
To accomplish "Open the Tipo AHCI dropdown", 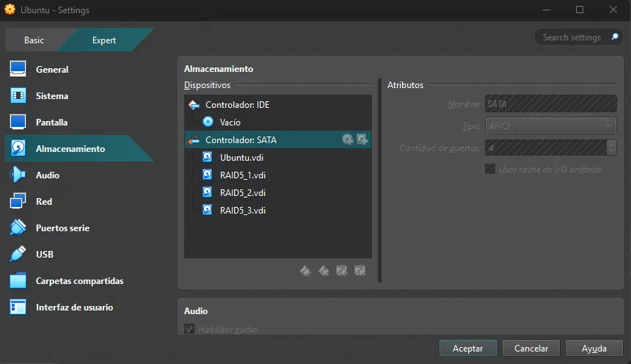I will (x=550, y=126).
